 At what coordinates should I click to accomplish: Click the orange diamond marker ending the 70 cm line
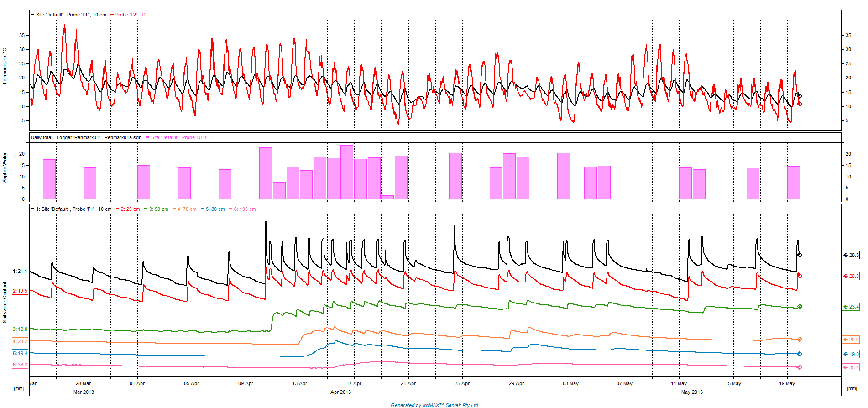pyautogui.click(x=800, y=339)
